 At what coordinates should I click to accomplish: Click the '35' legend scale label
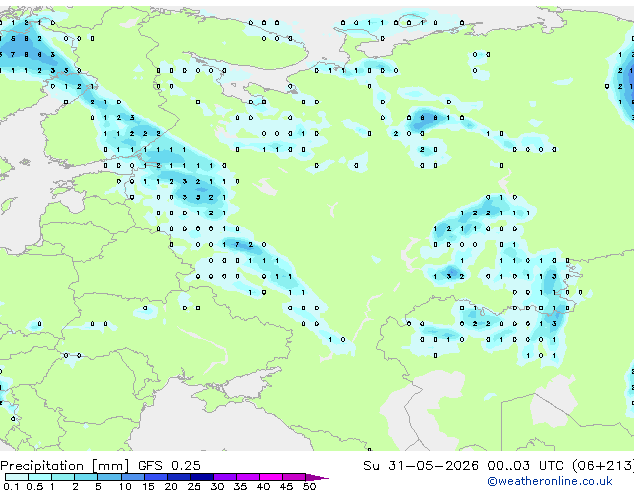pos(240,486)
